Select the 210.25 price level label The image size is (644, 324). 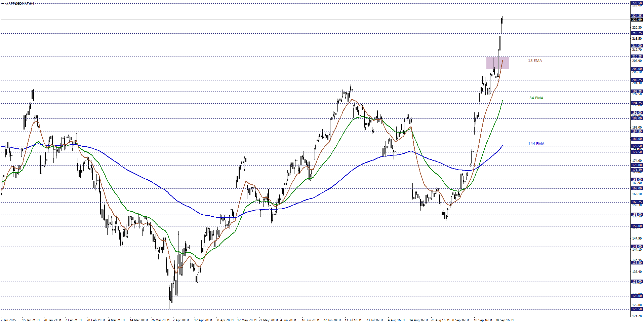pos(636,56)
